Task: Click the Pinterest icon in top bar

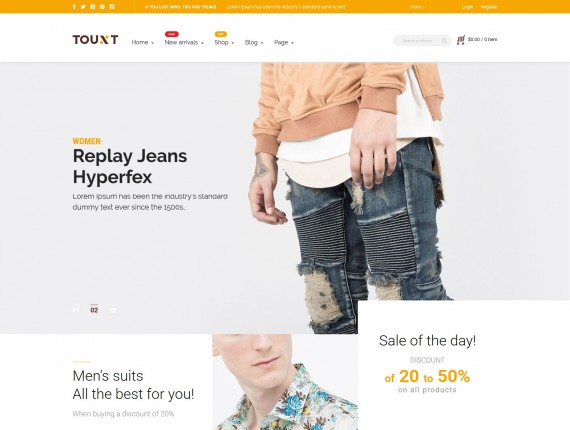Action: click(x=102, y=7)
